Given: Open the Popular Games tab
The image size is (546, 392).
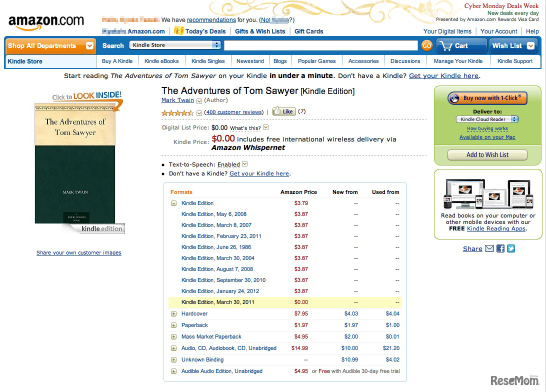Looking at the screenshot, I should [317, 61].
